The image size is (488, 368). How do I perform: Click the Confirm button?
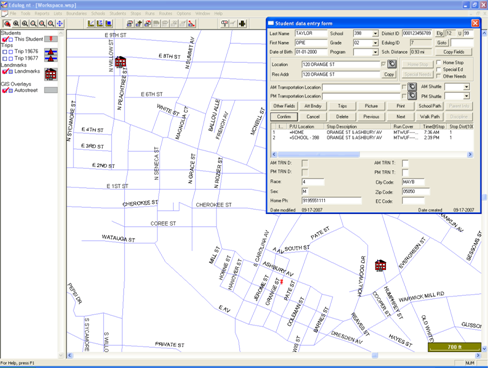click(284, 116)
